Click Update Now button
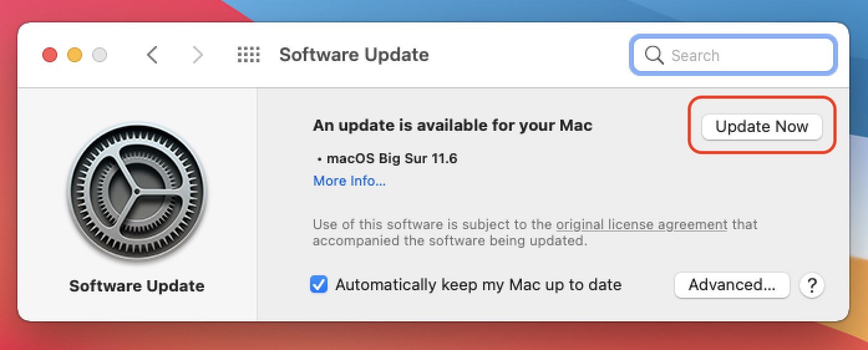Screen dimensions: 868x350 (x=762, y=127)
